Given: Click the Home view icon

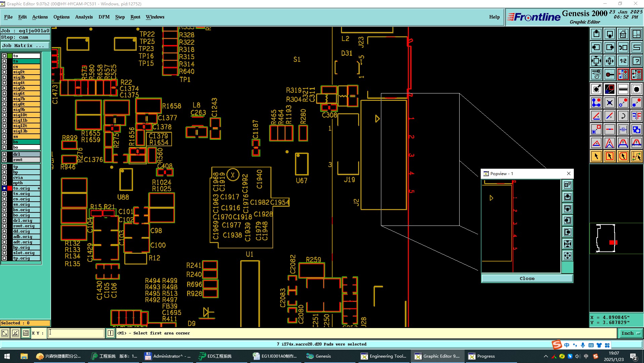Looking at the screenshot, I should [x=623, y=34].
